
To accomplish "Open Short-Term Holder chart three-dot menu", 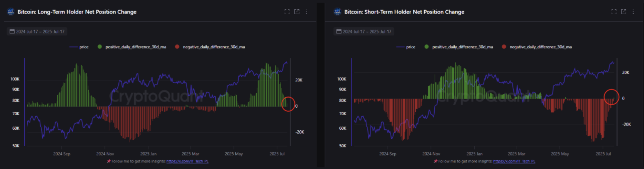I will (x=633, y=12).
